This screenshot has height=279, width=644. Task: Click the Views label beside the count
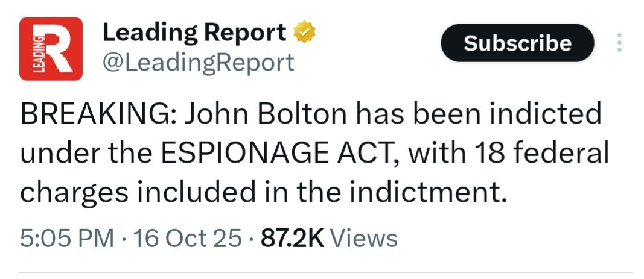pyautogui.click(x=365, y=238)
